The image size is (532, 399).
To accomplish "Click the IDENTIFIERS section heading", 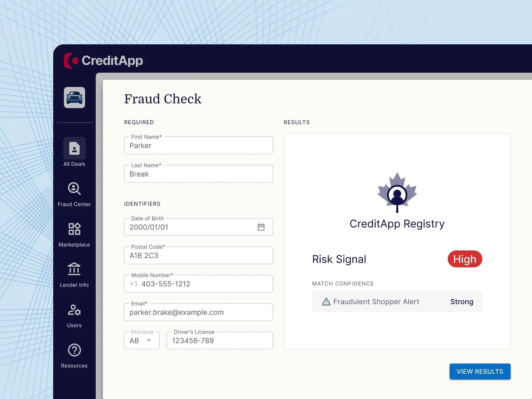I will tap(142, 204).
